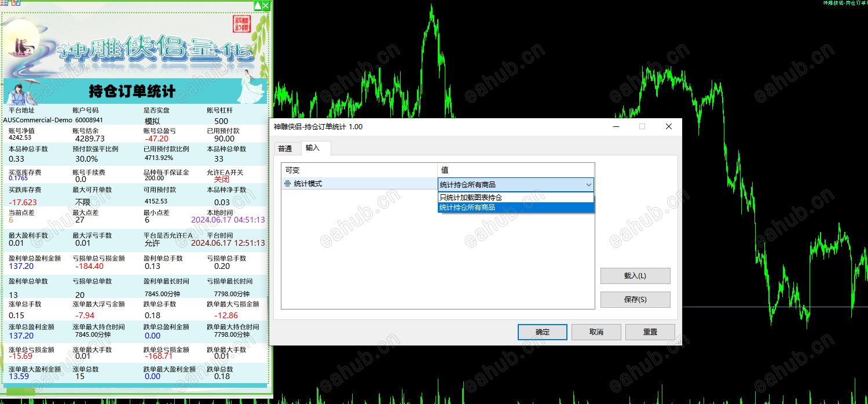Click symbol total lots value 0.33
The width and height of the screenshot is (868, 404).
[16, 159]
